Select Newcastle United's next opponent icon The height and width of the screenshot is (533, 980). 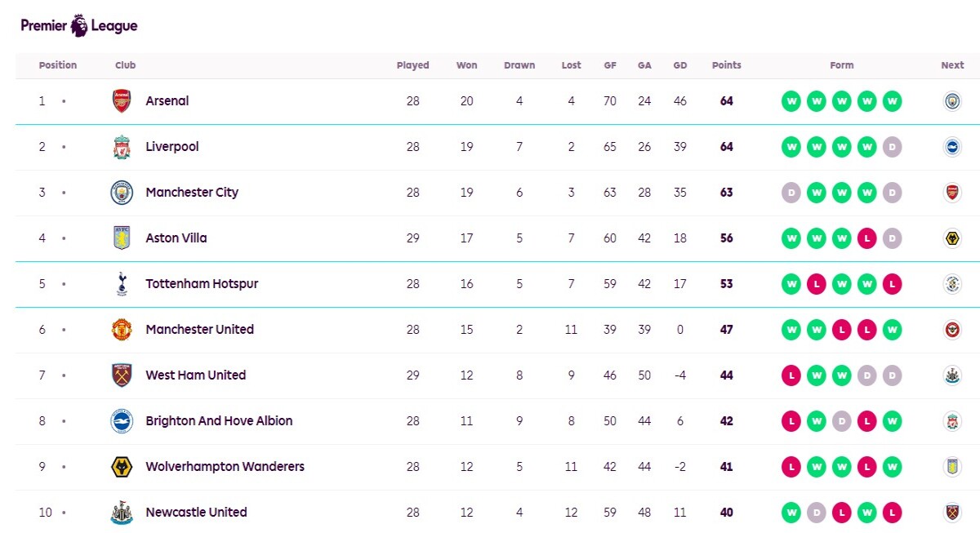click(x=952, y=513)
